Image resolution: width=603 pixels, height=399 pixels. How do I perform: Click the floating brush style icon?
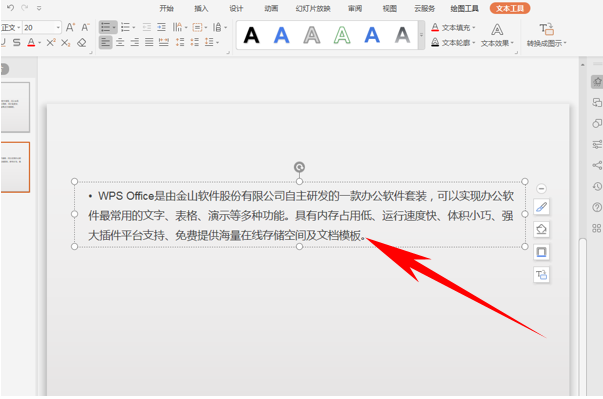click(x=541, y=207)
